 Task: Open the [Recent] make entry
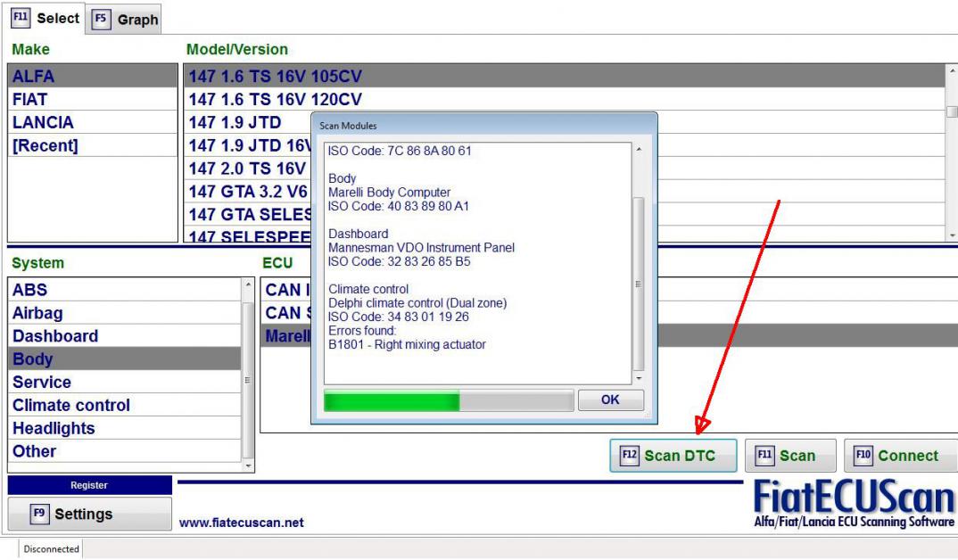[x=93, y=145]
